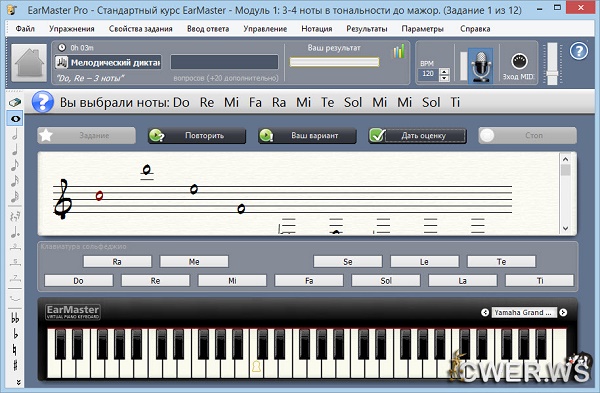Select the quarter note tool
The width and height of the screenshot is (600, 393).
coord(15,150)
